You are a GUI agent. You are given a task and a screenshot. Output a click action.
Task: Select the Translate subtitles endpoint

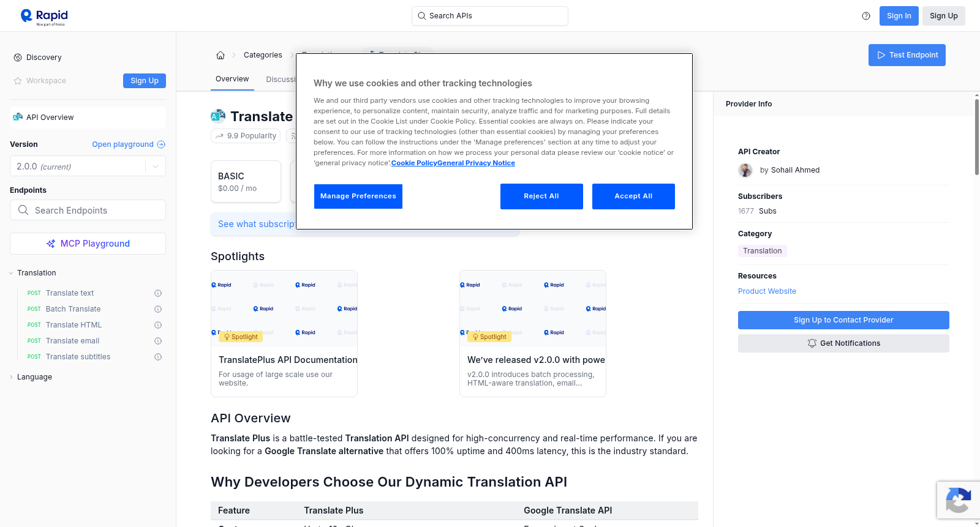[x=78, y=357]
